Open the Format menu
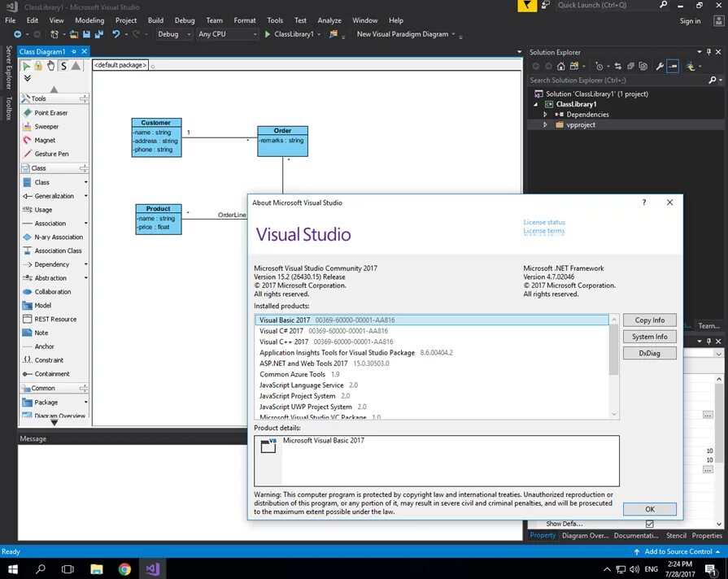The image size is (728, 579). [245, 20]
